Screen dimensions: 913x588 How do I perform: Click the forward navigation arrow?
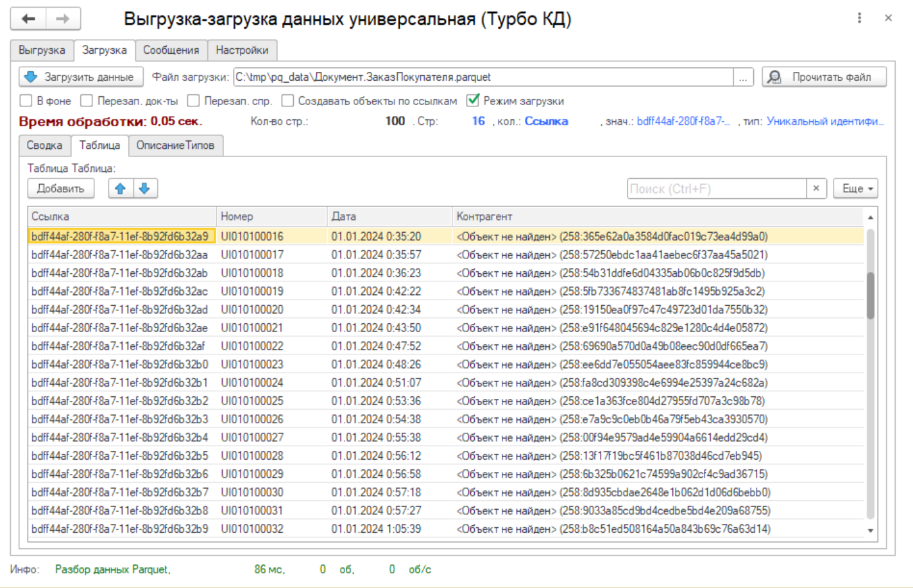point(62,19)
